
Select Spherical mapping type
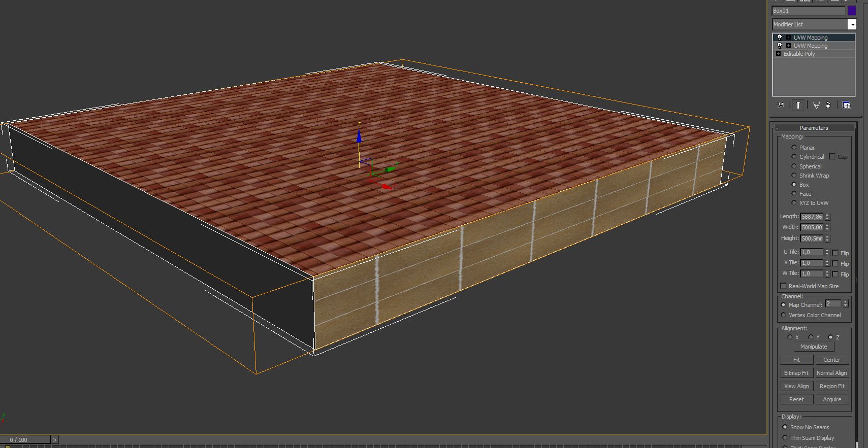pos(794,166)
